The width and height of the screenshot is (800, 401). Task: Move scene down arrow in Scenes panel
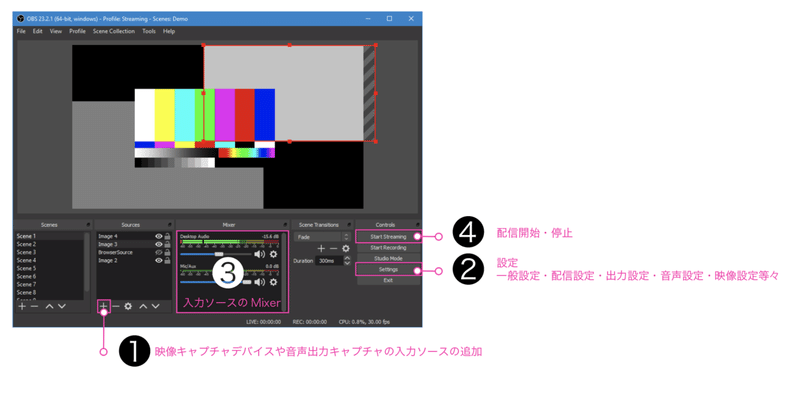pos(62,306)
